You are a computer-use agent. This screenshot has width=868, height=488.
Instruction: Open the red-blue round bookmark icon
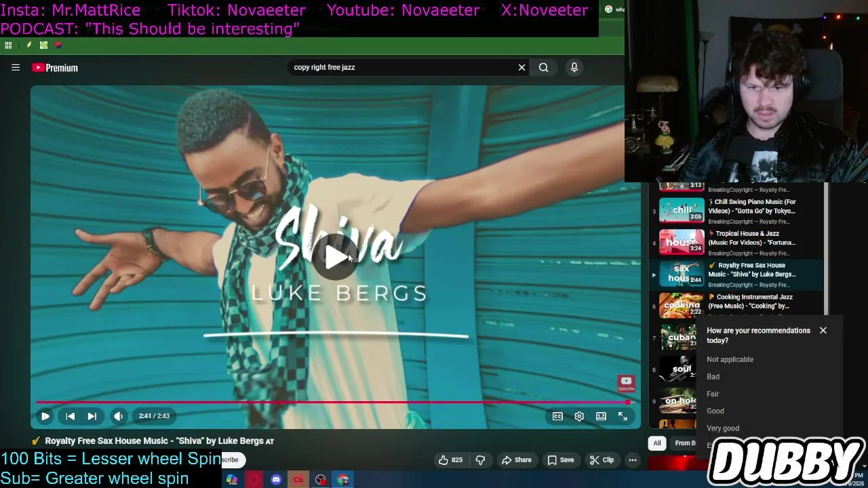tap(58, 45)
